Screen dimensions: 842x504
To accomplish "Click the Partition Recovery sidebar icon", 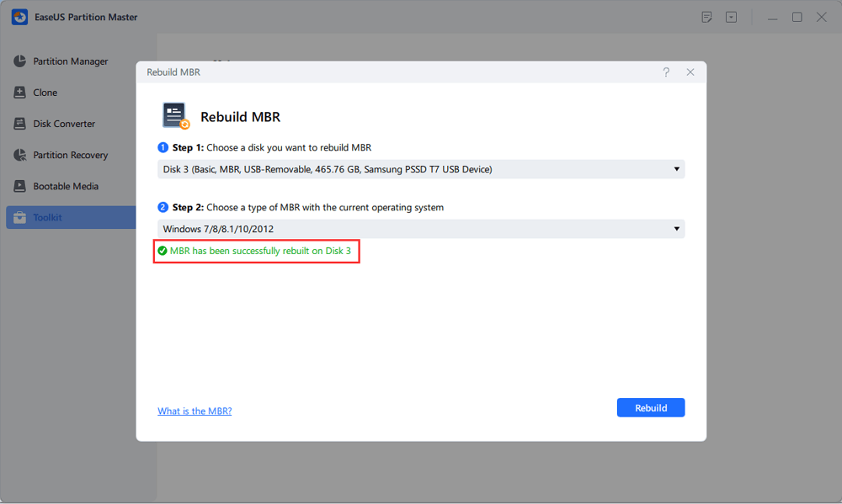I will (x=19, y=155).
